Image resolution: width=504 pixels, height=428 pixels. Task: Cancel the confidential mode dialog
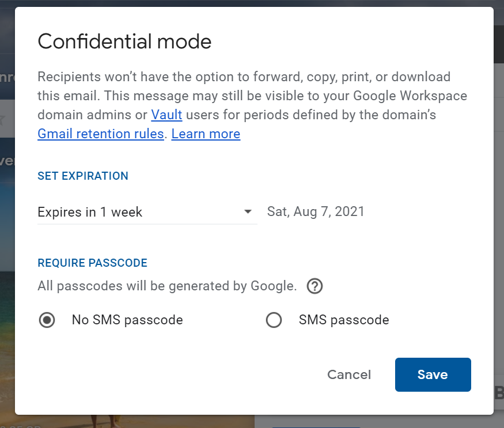pyautogui.click(x=349, y=374)
